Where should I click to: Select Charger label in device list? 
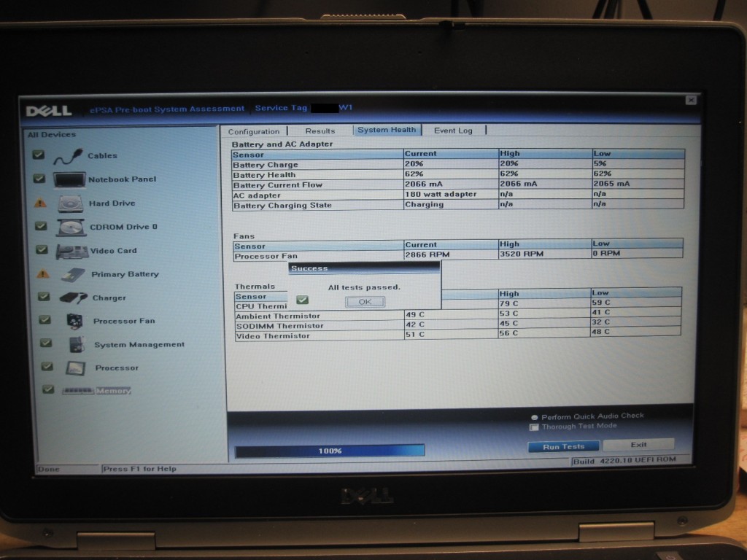point(109,298)
